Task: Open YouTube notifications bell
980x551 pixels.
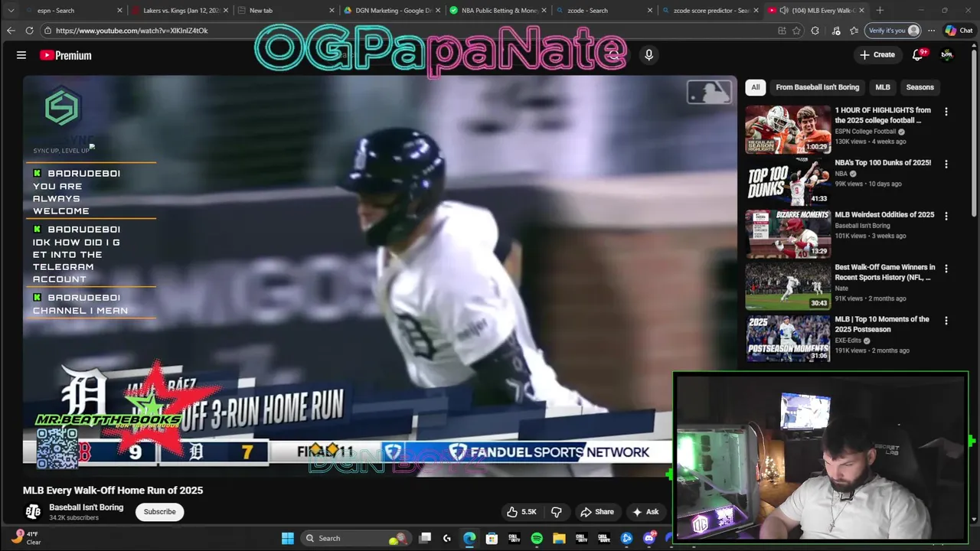Action: pos(919,54)
